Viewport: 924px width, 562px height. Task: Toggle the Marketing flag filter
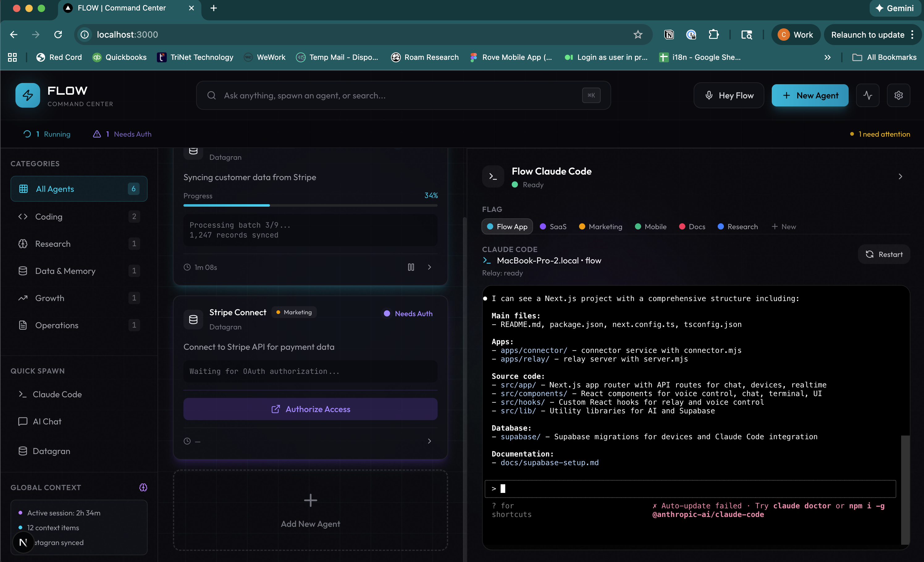[x=600, y=226]
